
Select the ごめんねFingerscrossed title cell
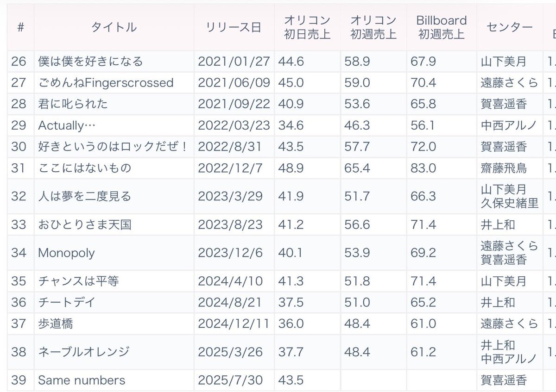106,83
